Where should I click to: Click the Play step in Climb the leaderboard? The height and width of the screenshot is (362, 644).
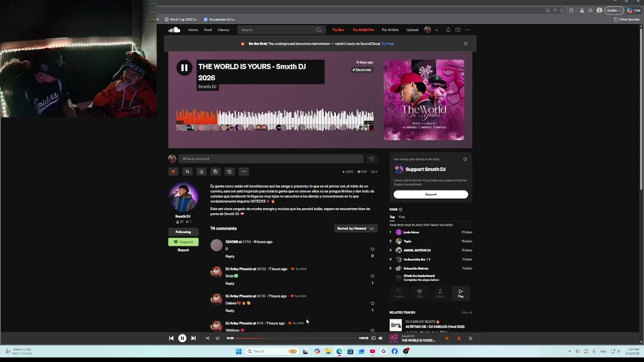[x=460, y=294]
